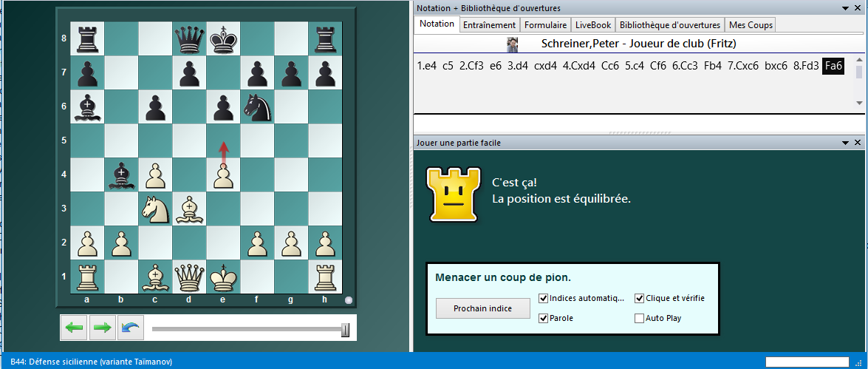Select the black pawn on d7

tap(189, 73)
